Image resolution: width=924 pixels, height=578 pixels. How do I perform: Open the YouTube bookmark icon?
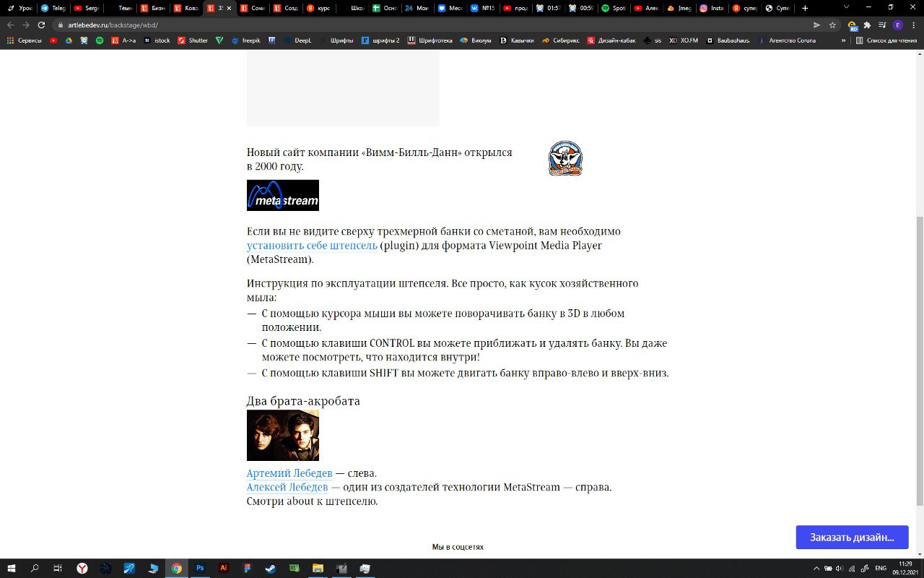tap(53, 40)
